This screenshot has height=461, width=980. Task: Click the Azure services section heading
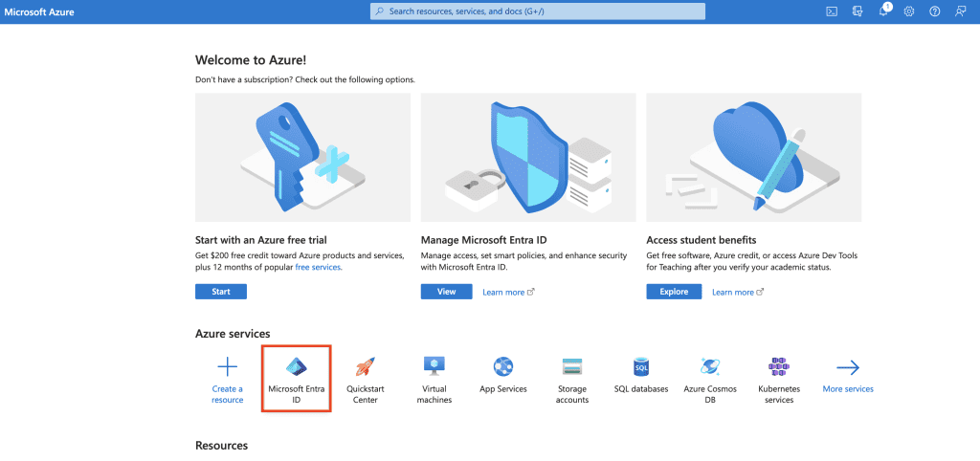tap(233, 334)
